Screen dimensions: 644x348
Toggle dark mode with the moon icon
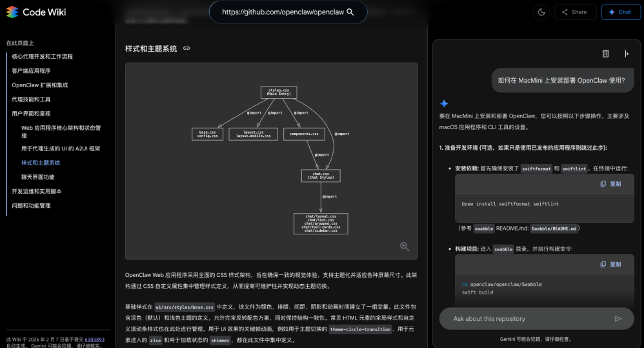[x=541, y=12]
